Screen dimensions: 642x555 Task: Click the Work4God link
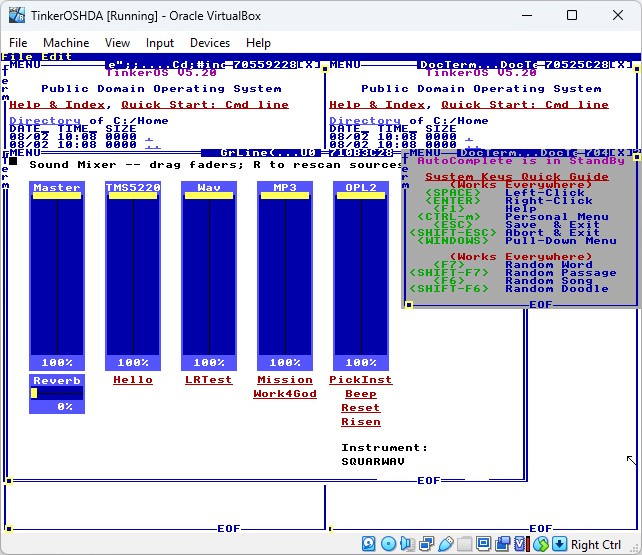pyautogui.click(x=285, y=394)
